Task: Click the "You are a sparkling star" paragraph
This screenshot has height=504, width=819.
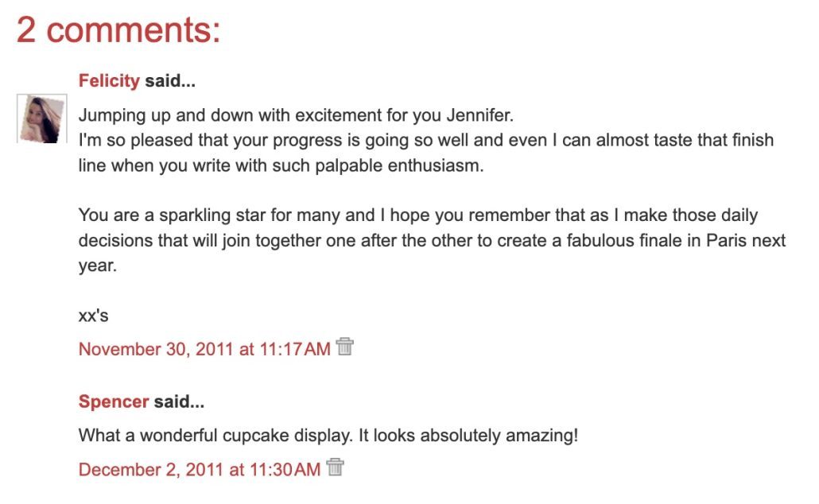Action: click(x=239, y=215)
